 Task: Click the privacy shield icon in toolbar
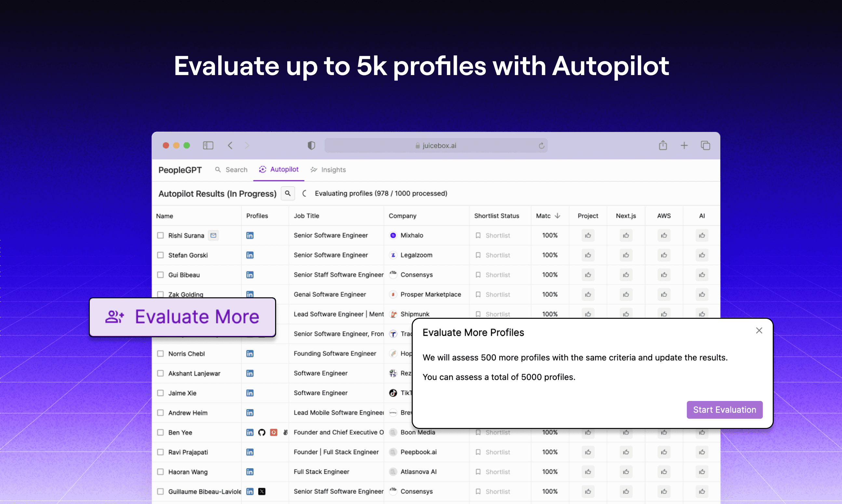(311, 145)
